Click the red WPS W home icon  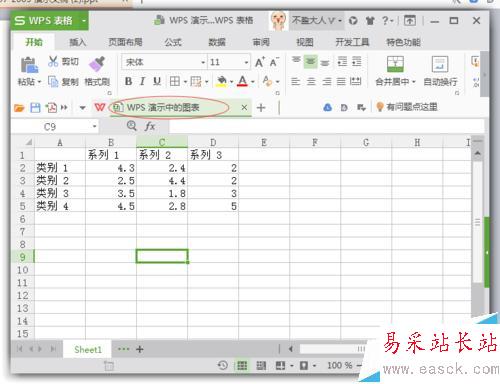tap(100, 107)
